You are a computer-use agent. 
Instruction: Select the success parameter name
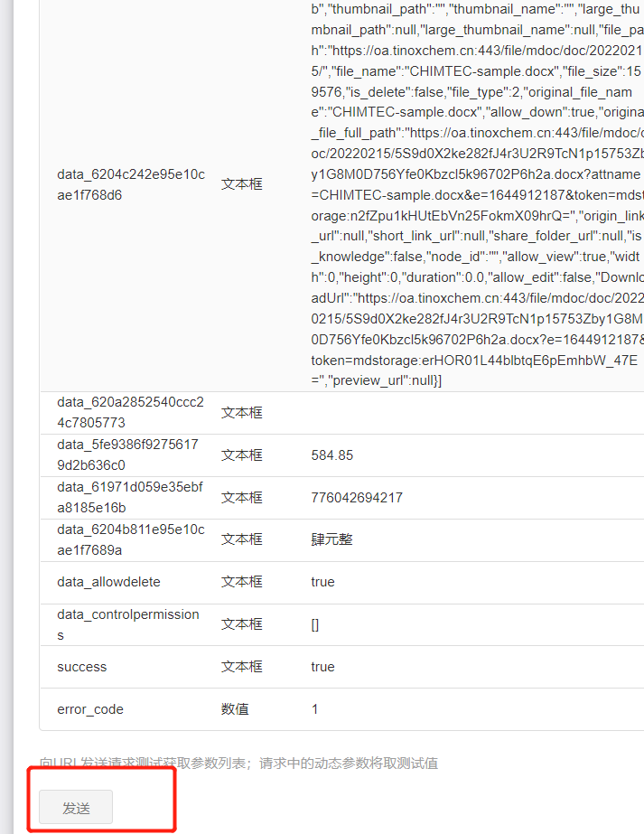point(82,667)
